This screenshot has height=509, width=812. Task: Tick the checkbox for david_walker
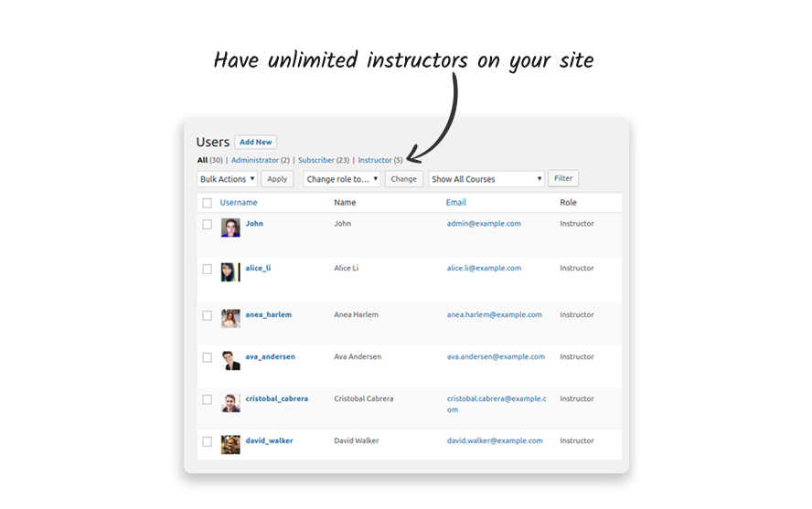[208, 441]
